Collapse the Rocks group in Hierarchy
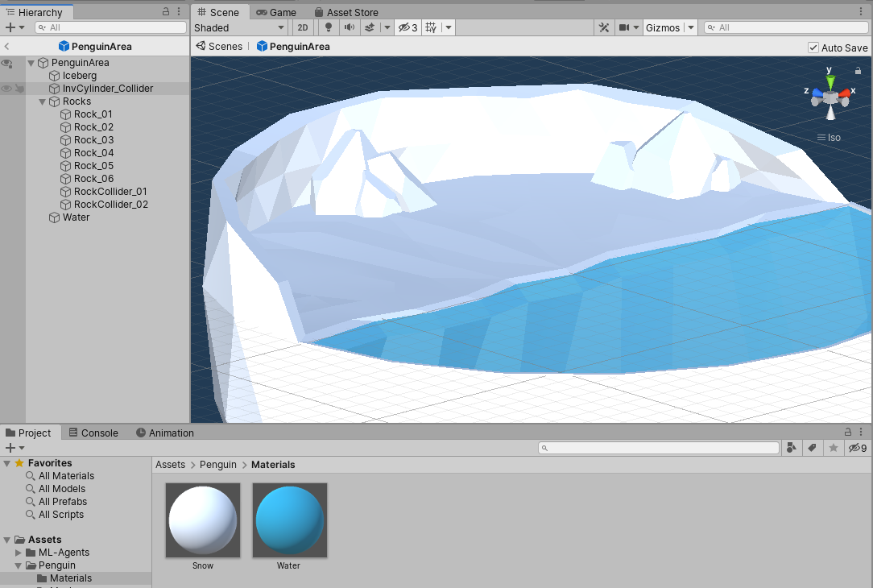The image size is (873, 588). point(43,101)
